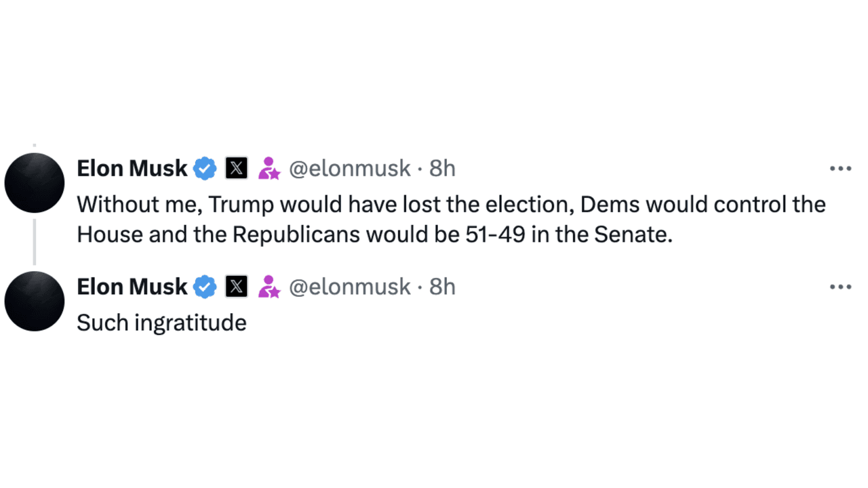Open the @elonmusk handle on the first tweet

coord(350,168)
